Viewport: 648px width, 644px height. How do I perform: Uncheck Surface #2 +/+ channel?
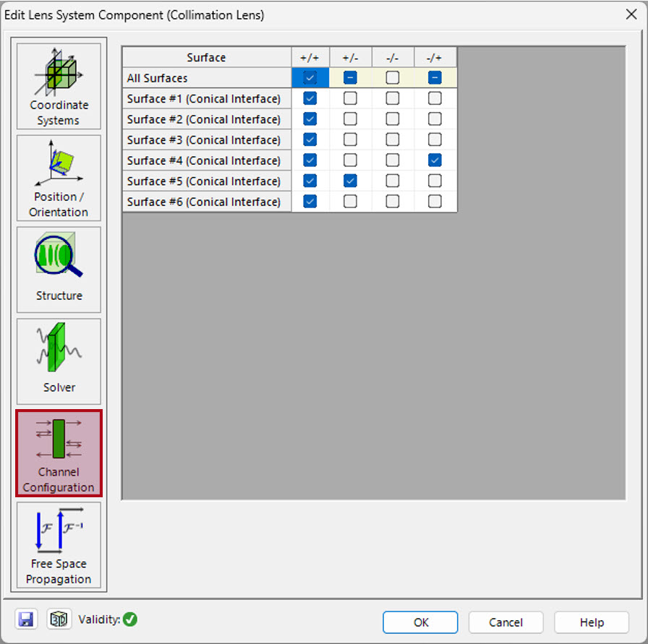click(310, 119)
